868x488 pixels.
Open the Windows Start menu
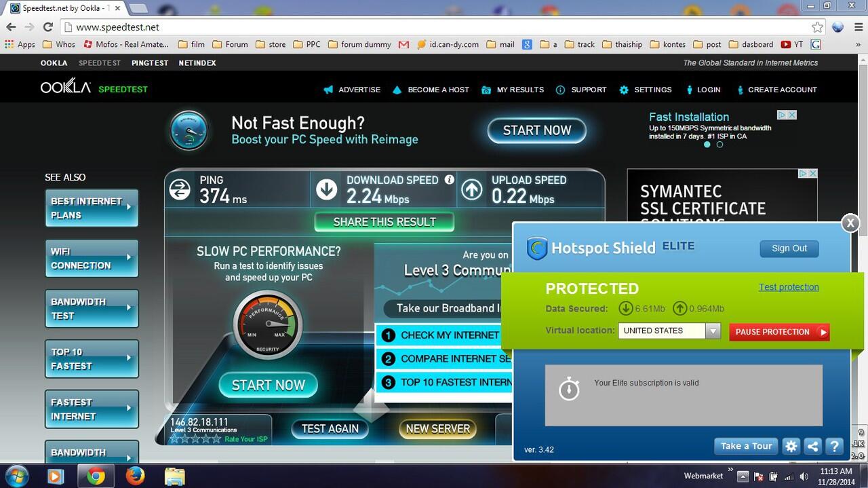16,476
